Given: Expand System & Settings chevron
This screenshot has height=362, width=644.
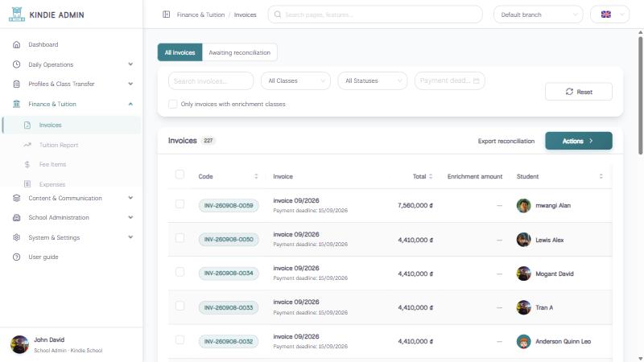Looking at the screenshot, I should 130,237.
